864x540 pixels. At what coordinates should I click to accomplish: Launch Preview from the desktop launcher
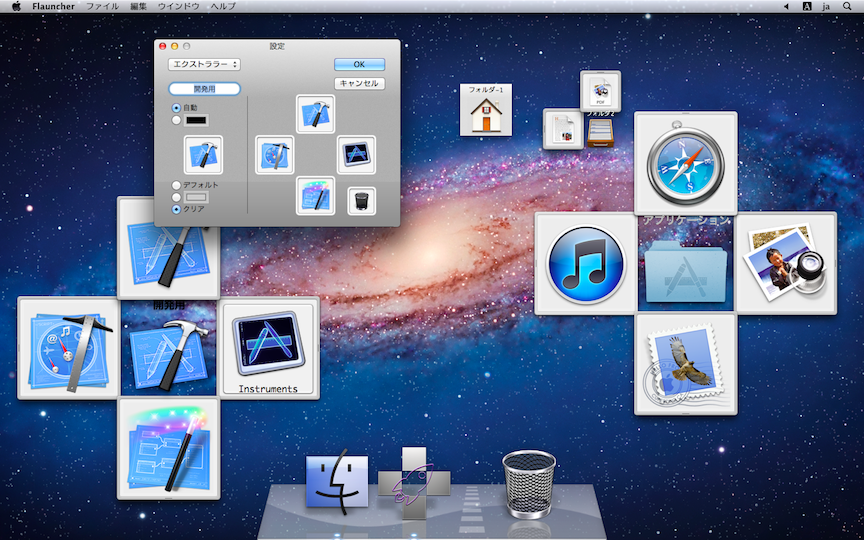786,263
